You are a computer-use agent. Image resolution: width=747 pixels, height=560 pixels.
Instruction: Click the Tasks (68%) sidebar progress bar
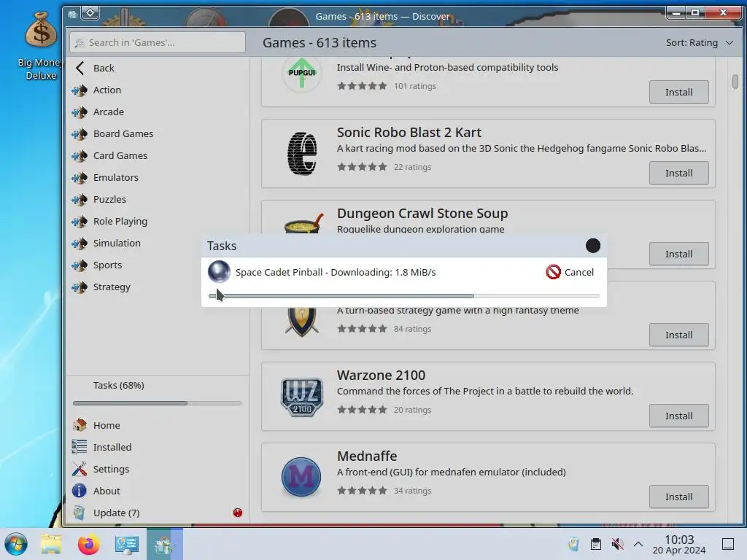(158, 403)
